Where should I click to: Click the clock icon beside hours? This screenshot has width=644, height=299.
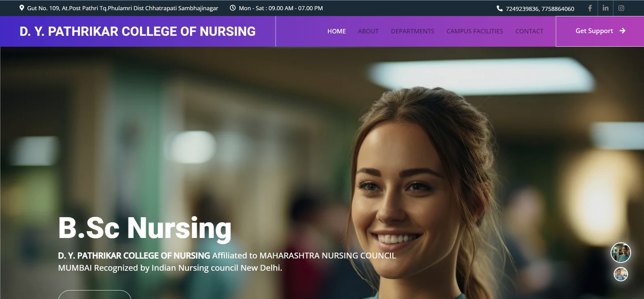233,8
